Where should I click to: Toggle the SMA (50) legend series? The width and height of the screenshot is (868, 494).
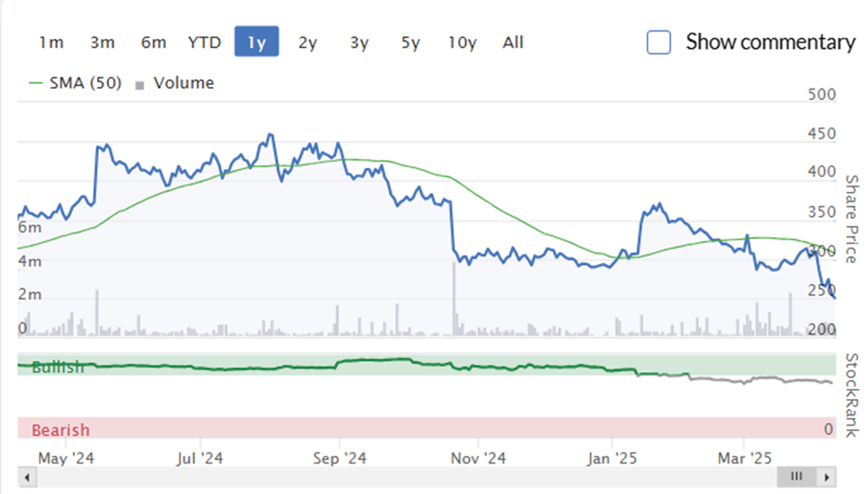[x=76, y=83]
